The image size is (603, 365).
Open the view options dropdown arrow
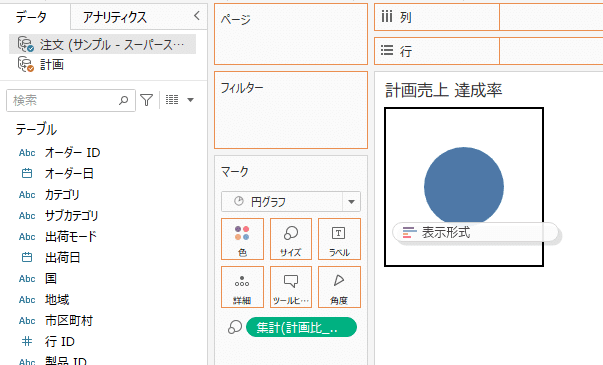pos(190,100)
